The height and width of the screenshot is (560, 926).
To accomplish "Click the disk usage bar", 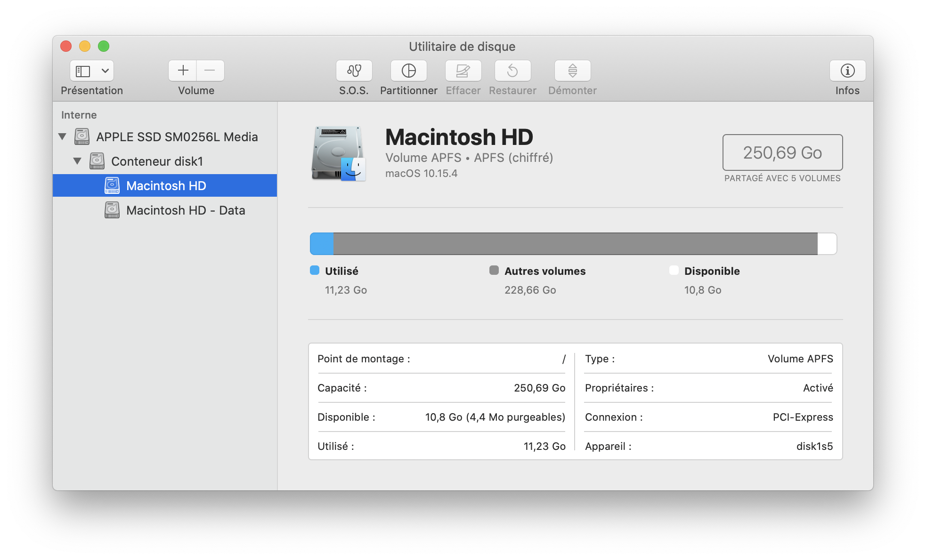I will tap(573, 244).
